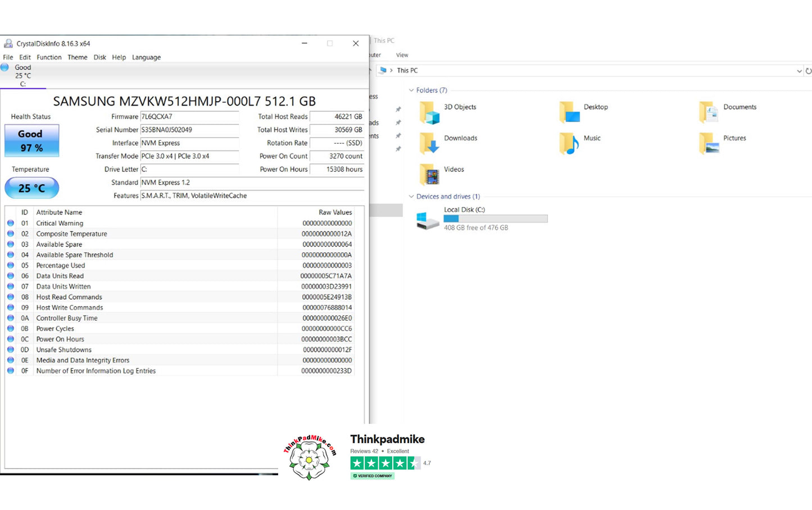
Task: Click the Good 97 % health status button
Action: pyautogui.click(x=31, y=141)
